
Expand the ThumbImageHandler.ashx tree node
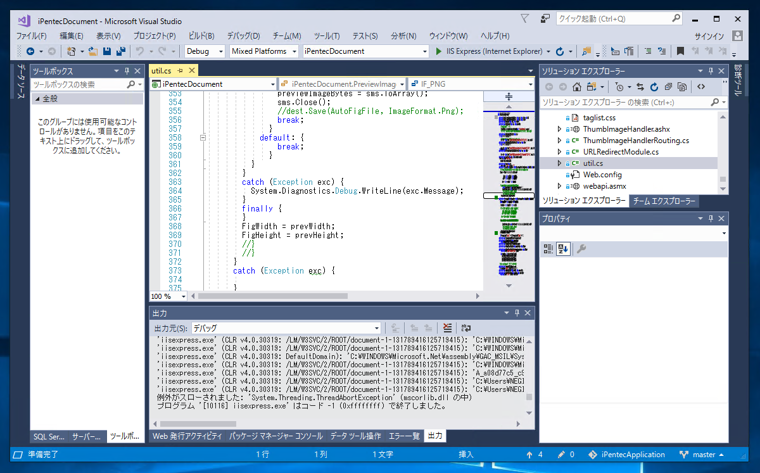(x=559, y=129)
